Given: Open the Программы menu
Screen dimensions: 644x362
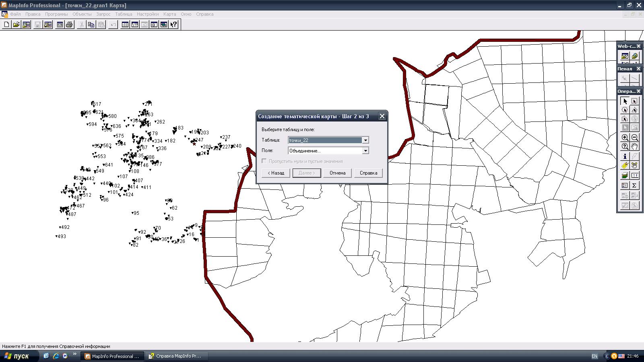Looking at the screenshot, I should 56,14.
